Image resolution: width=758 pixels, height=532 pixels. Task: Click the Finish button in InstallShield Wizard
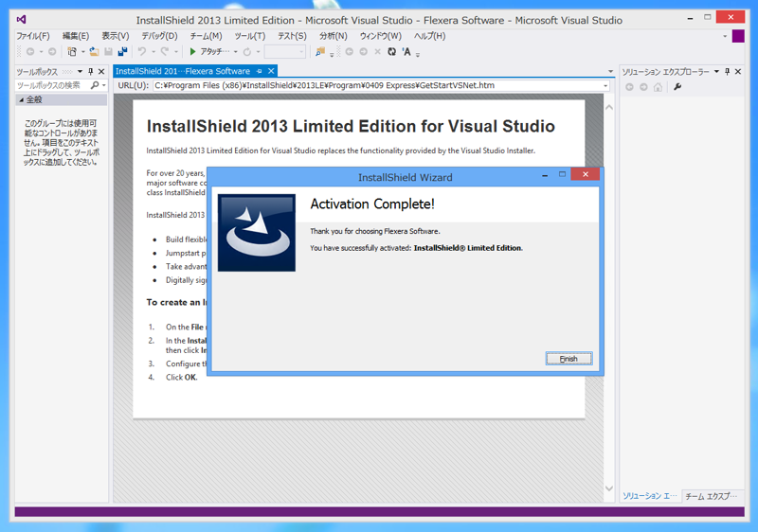[569, 359]
